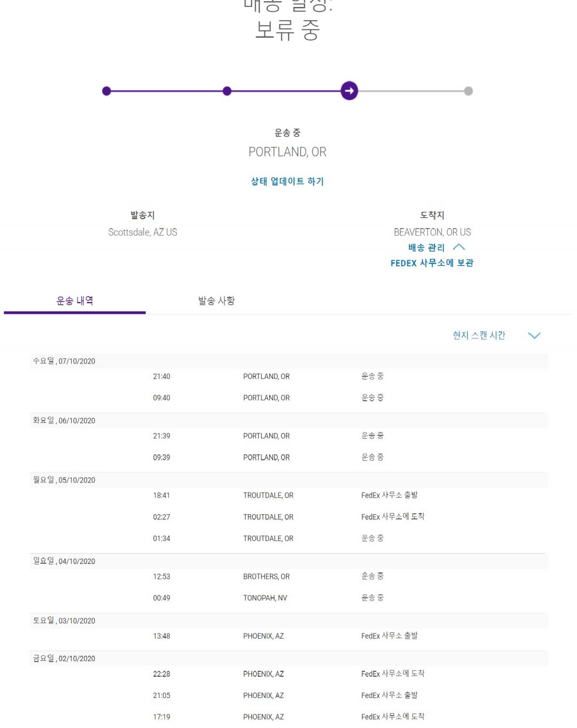Select the 현지 스캔 시간 label

[479, 335]
